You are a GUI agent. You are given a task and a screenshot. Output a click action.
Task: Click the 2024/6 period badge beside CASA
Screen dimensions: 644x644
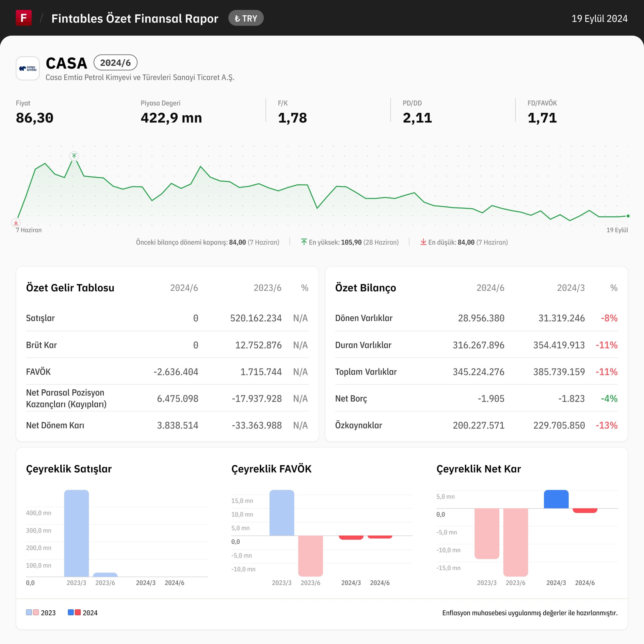click(x=115, y=63)
